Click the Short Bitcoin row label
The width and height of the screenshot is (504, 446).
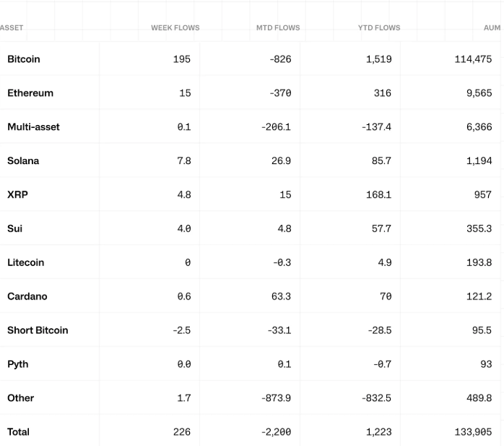(38, 330)
